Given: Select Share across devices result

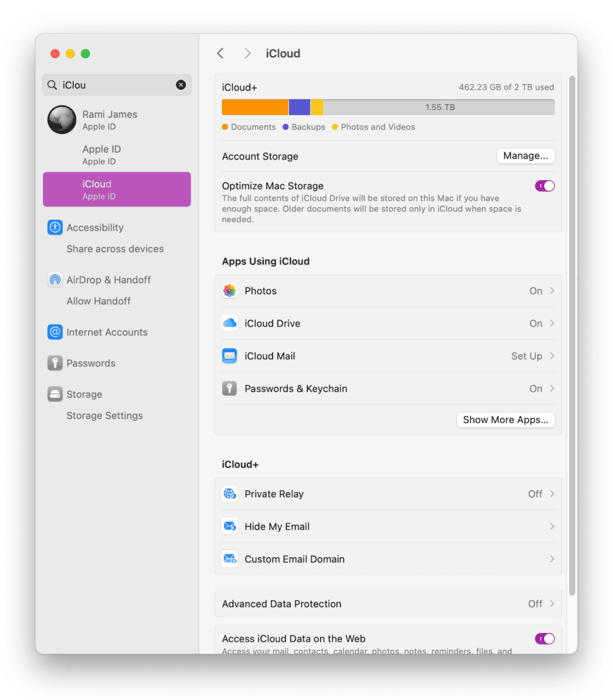Looking at the screenshot, I should (x=115, y=249).
